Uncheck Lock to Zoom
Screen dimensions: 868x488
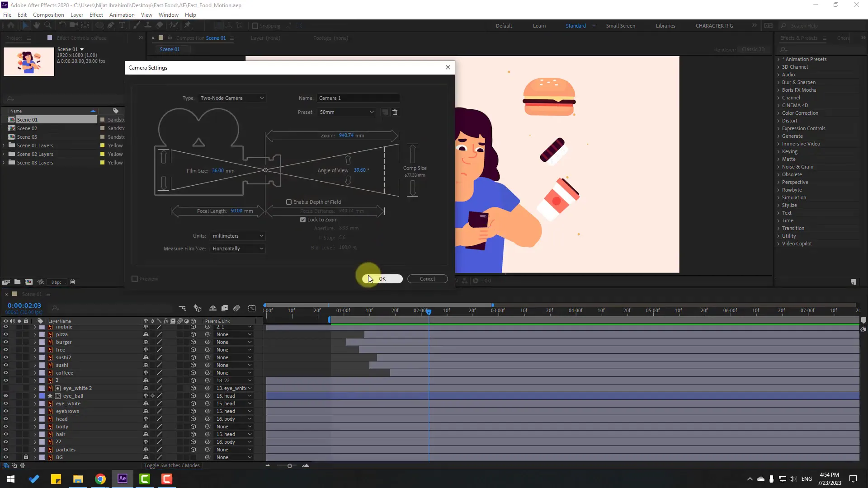[x=303, y=220]
